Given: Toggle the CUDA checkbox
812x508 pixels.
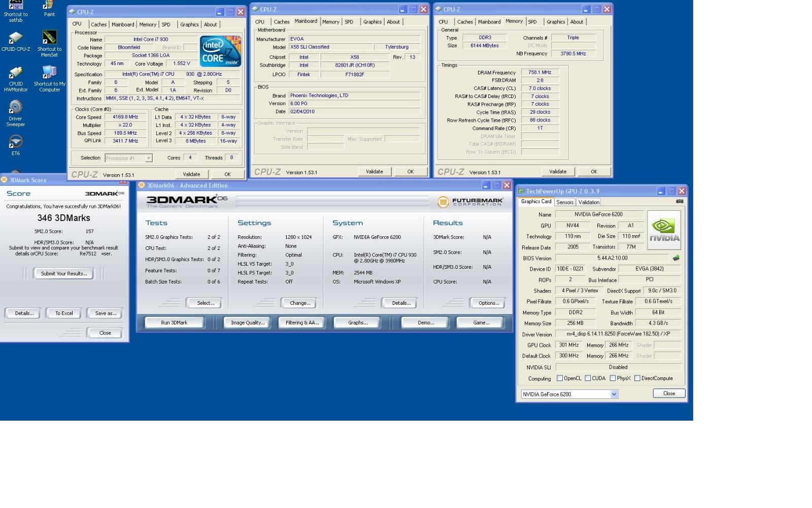Looking at the screenshot, I should (588, 378).
